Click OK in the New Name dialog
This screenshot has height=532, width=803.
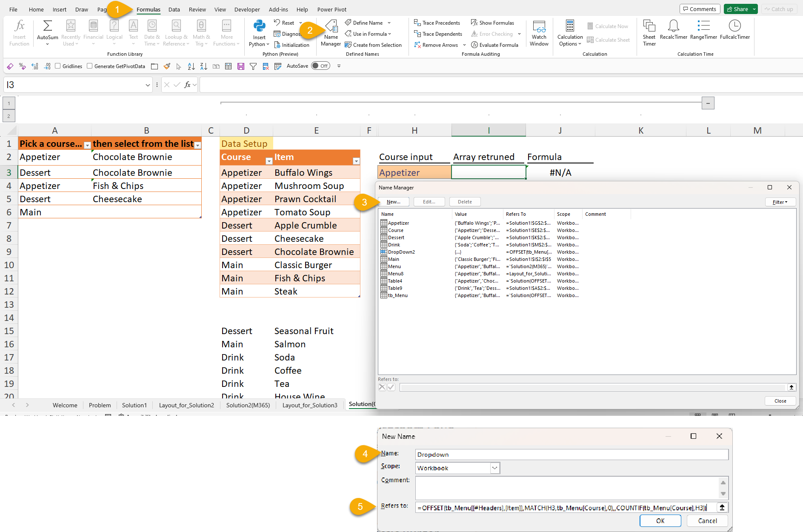pyautogui.click(x=660, y=521)
